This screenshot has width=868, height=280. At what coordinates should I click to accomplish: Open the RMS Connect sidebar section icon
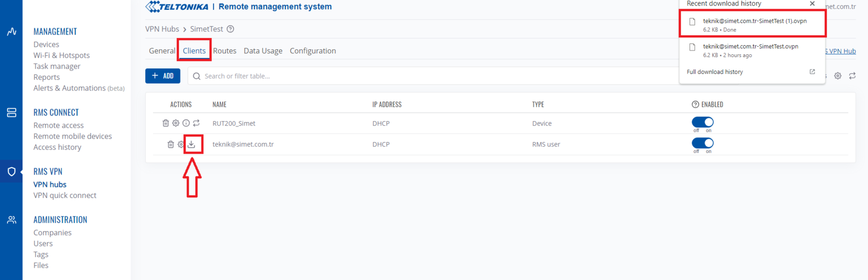pos(11,112)
